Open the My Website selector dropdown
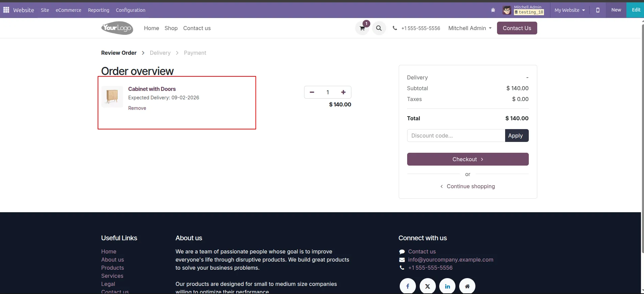This screenshot has height=294, width=644. (569, 10)
